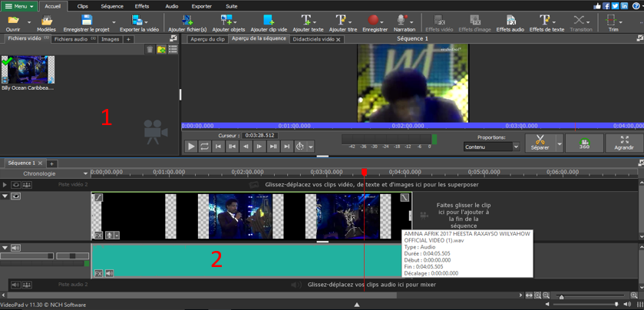Go to the start of the sequence
The image size is (644, 310).
tap(219, 146)
